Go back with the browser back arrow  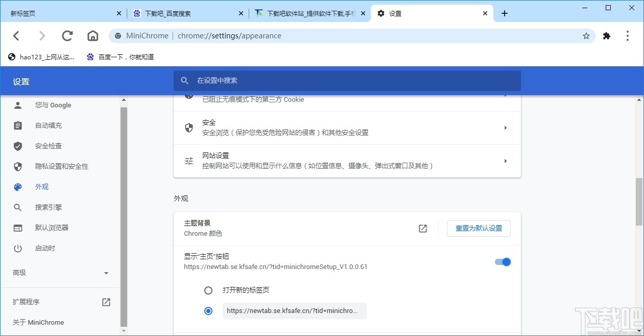pyautogui.click(x=16, y=36)
